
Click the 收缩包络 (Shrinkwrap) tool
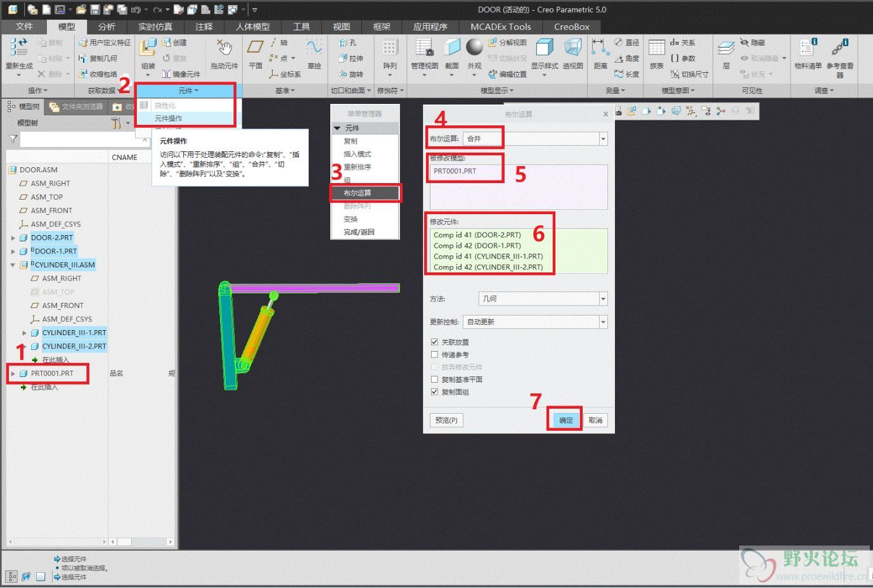[98, 74]
